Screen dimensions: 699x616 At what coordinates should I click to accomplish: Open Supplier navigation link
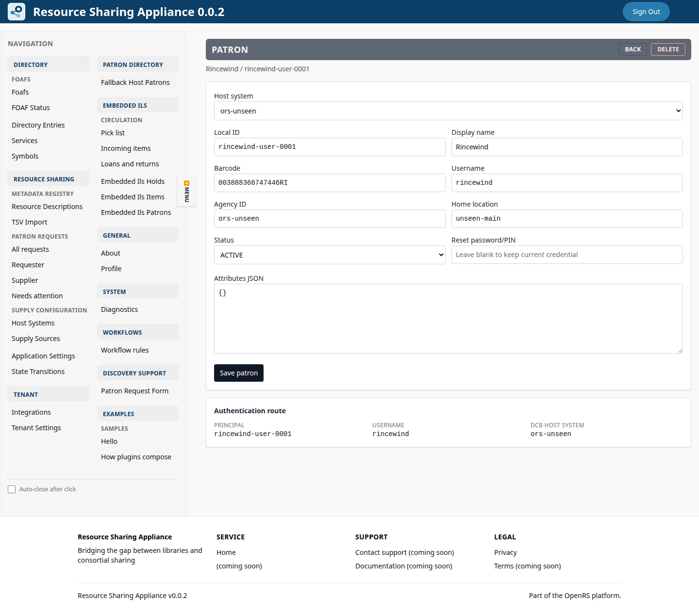tap(25, 280)
